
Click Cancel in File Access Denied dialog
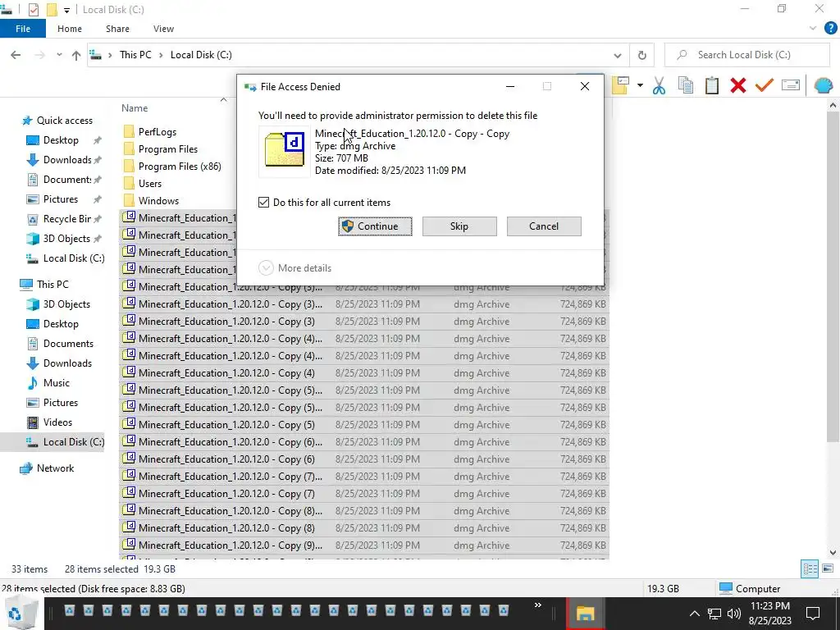pyautogui.click(x=544, y=226)
